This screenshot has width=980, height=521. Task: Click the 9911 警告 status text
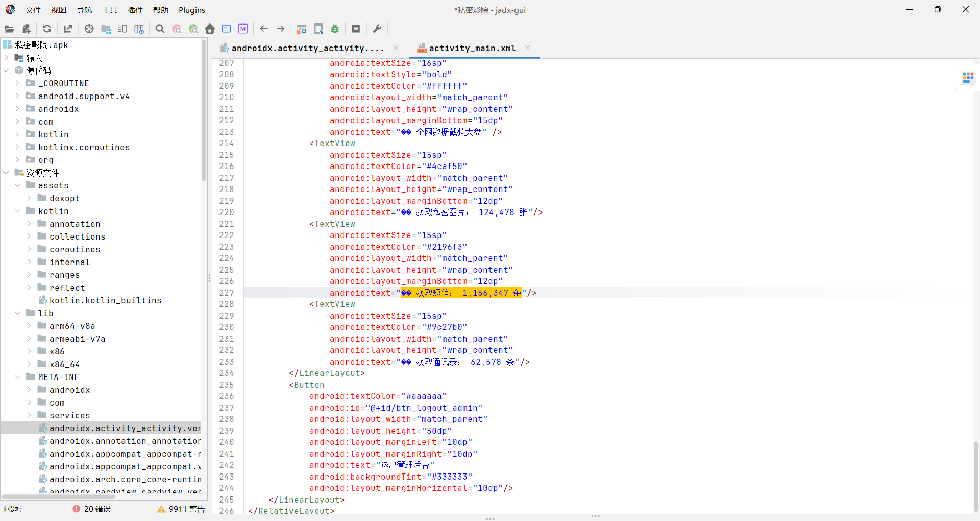click(187, 509)
